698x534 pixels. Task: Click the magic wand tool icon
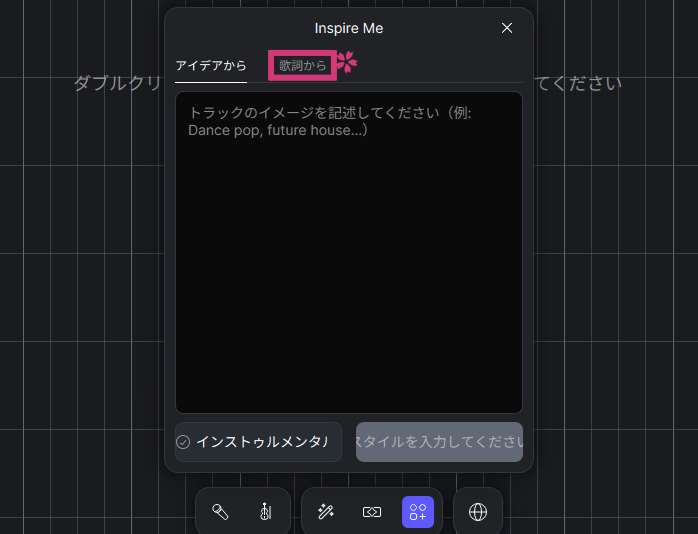[x=325, y=512]
